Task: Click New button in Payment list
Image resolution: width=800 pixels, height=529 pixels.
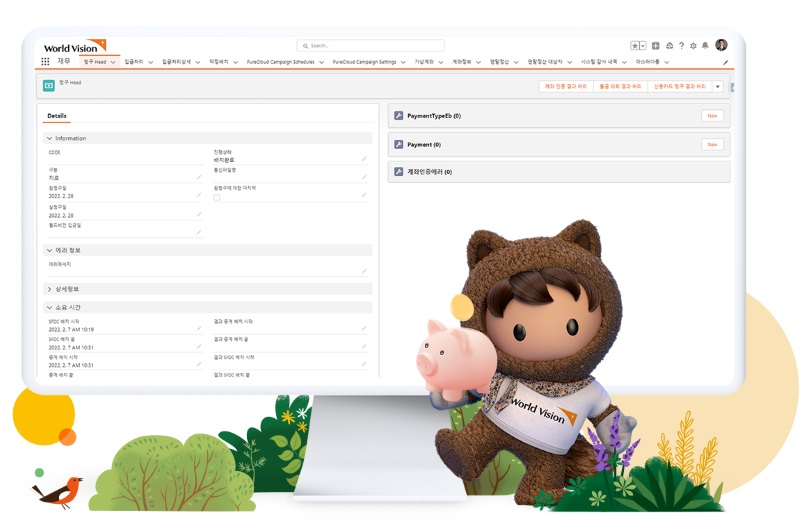Action: coord(712,144)
